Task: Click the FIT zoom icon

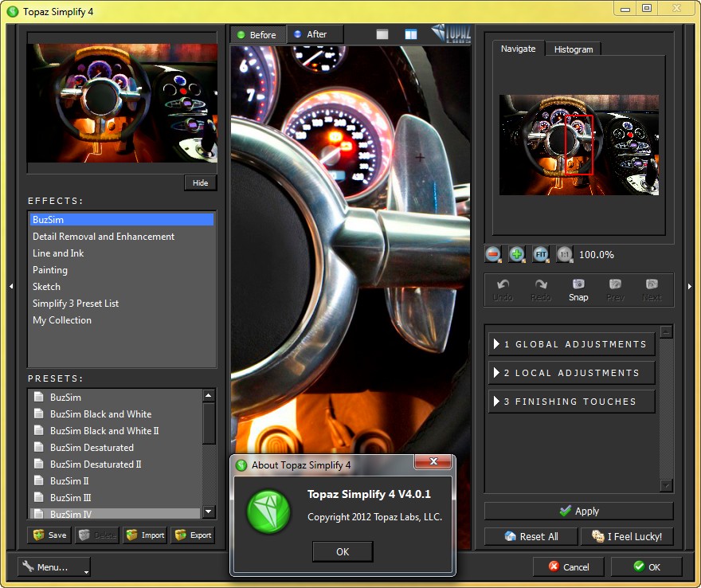Action: click(x=541, y=254)
